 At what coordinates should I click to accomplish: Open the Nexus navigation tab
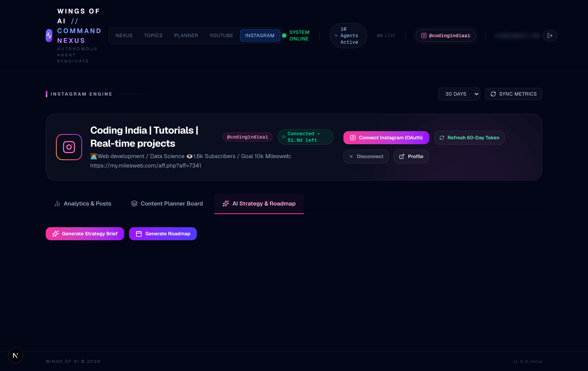pos(124,36)
